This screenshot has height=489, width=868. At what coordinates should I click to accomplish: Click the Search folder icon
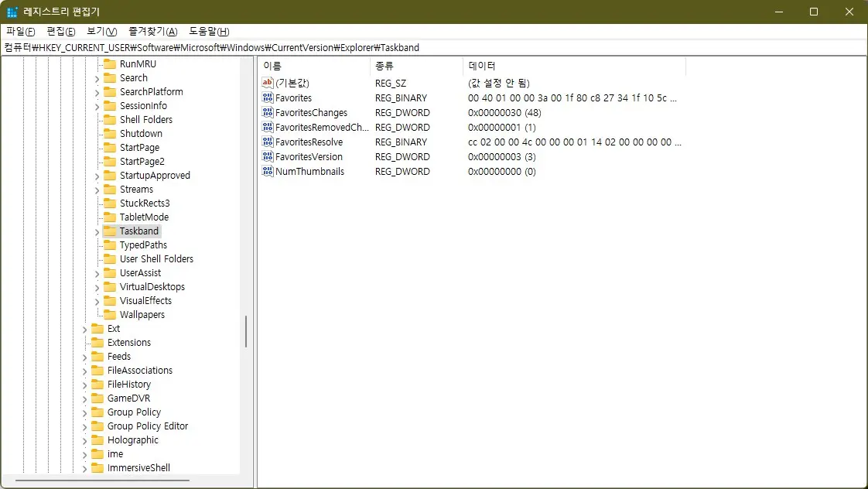110,77
